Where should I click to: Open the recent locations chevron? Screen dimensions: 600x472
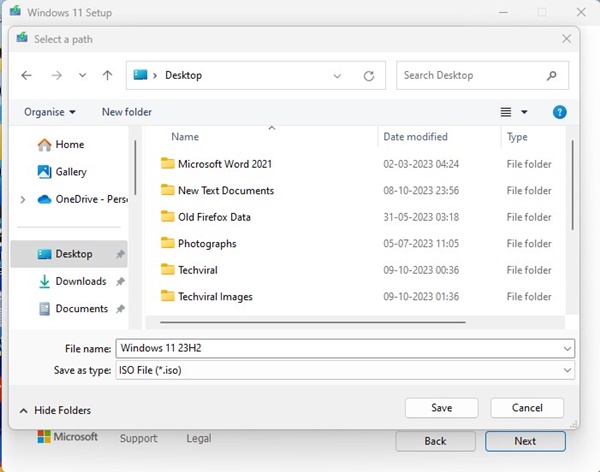click(82, 75)
